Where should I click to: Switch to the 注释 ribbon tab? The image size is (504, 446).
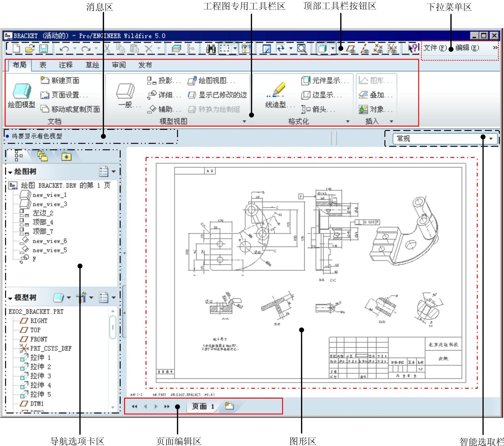point(66,65)
